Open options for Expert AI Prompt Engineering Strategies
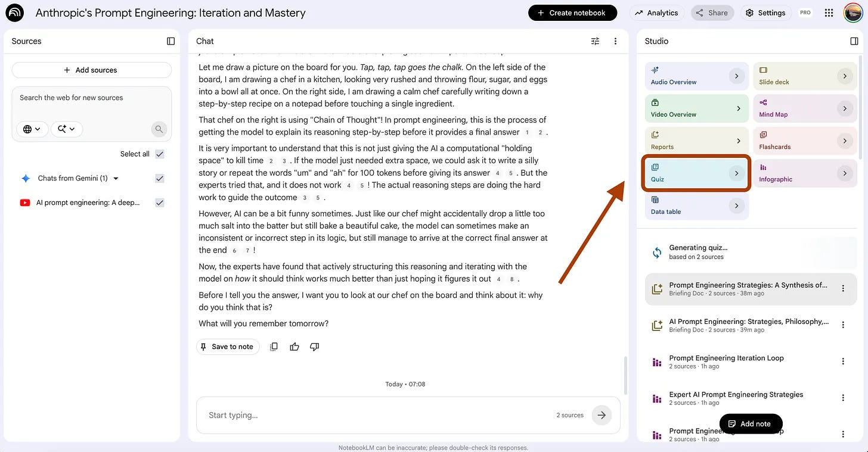The height and width of the screenshot is (452, 868). [843, 398]
